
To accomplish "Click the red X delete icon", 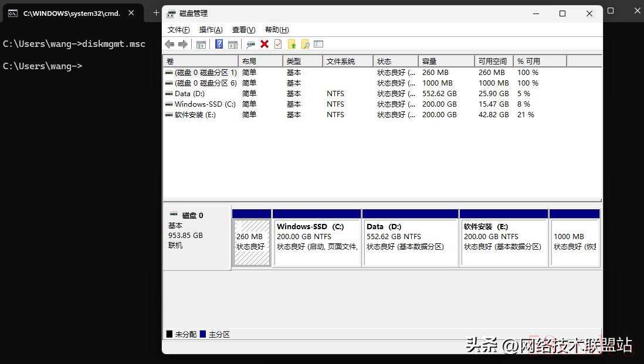I will click(265, 45).
